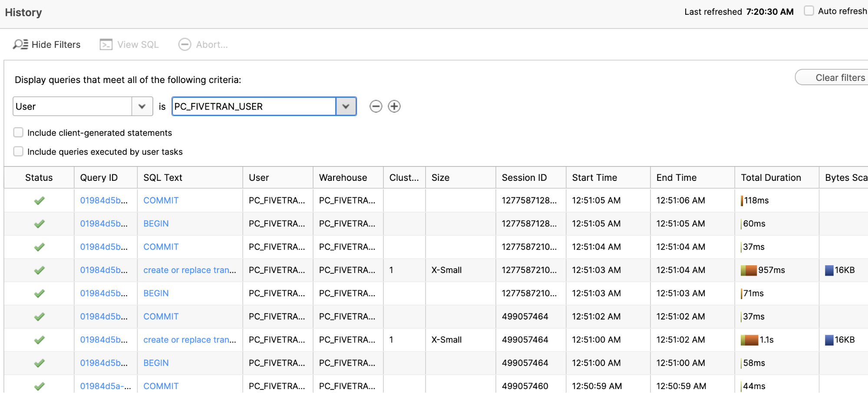Viewport: 868px width, 393px height.
Task: Click the blue bytes scanned bar beside 1.1s
Action: 829,340
